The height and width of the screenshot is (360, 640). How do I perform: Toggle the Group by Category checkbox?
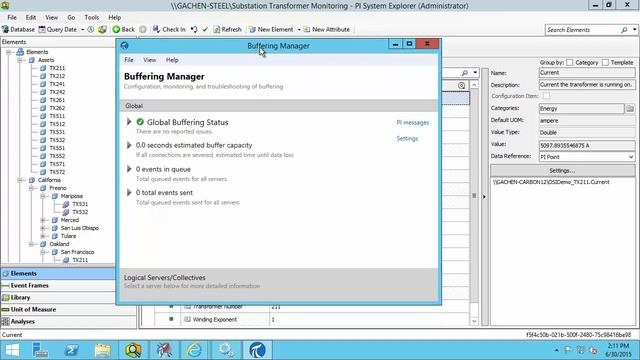point(570,62)
